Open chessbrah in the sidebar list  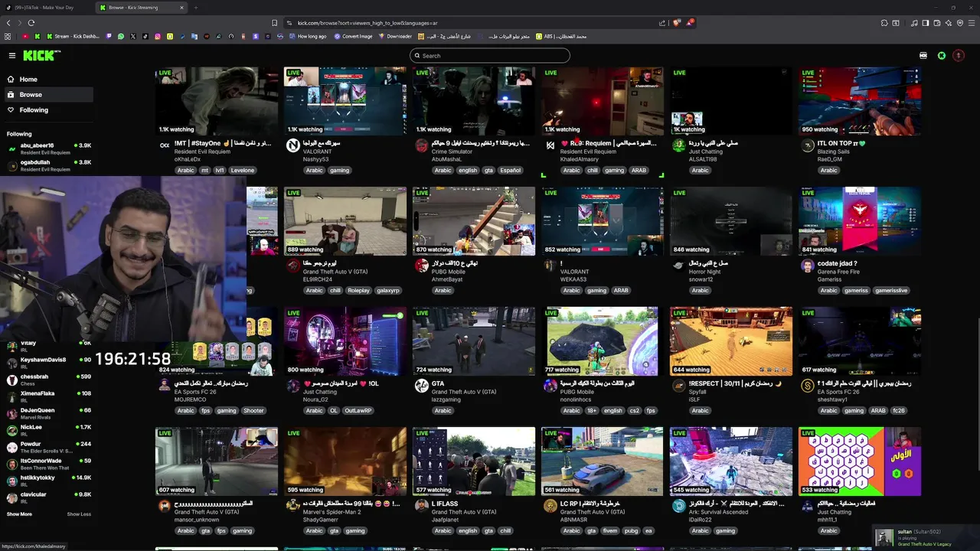47,380
